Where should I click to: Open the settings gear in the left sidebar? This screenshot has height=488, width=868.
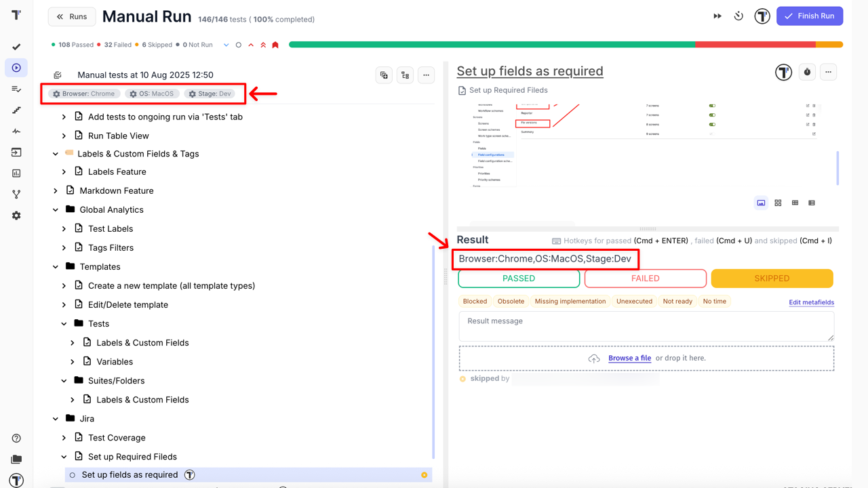pyautogui.click(x=16, y=216)
